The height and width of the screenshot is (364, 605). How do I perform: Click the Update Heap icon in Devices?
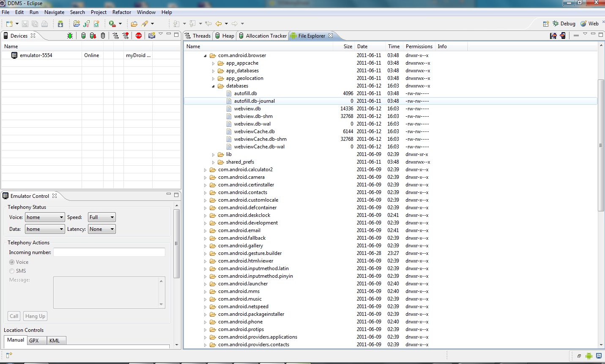(83, 36)
